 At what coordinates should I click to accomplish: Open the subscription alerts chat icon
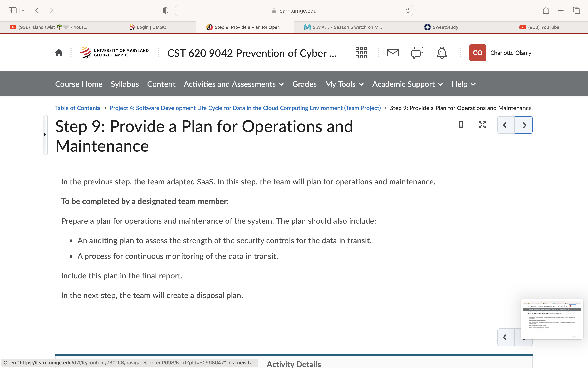(417, 53)
